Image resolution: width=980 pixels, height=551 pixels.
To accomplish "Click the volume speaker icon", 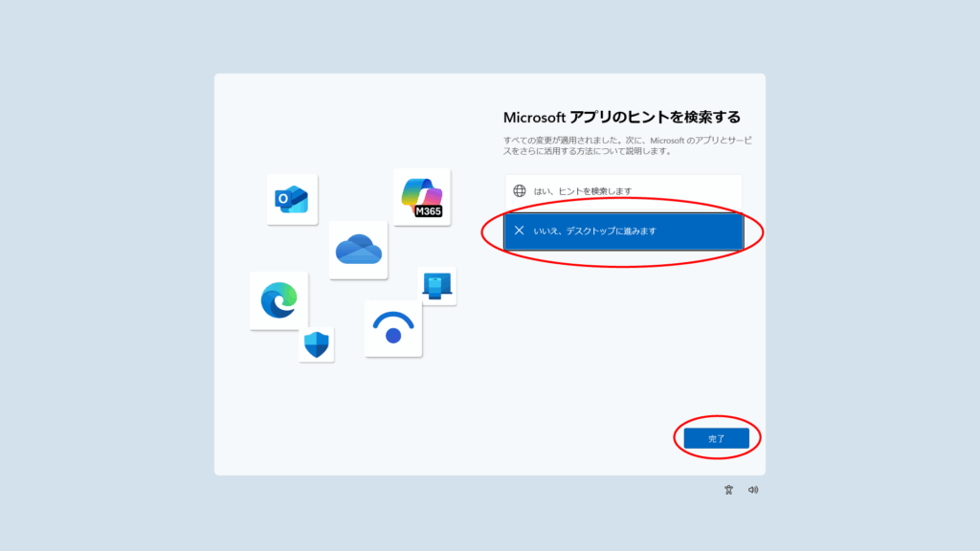I will [x=753, y=490].
